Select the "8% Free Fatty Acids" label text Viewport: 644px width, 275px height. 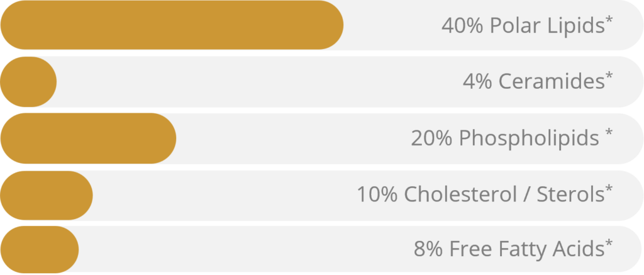(508, 249)
